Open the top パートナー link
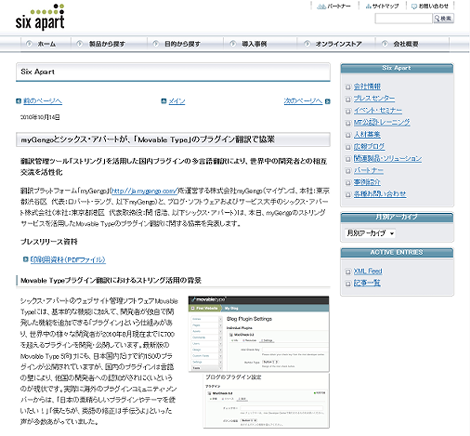Viewport: 470px width, 436px height. [x=339, y=6]
